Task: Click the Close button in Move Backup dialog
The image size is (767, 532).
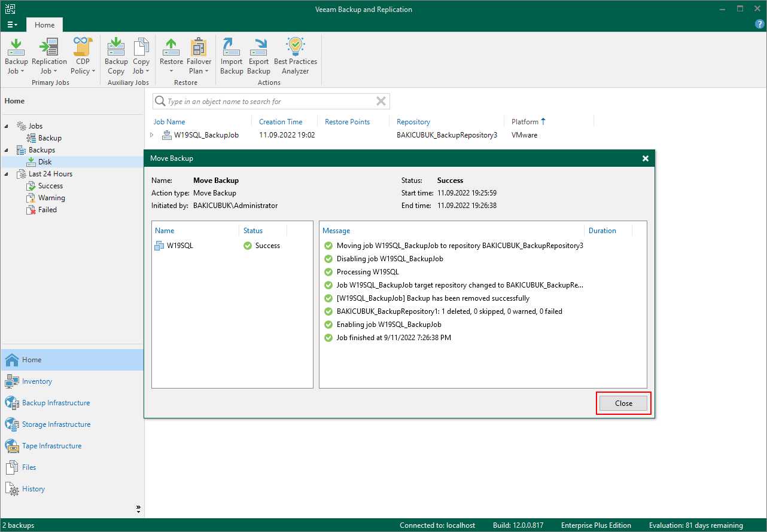Action: pyautogui.click(x=623, y=403)
